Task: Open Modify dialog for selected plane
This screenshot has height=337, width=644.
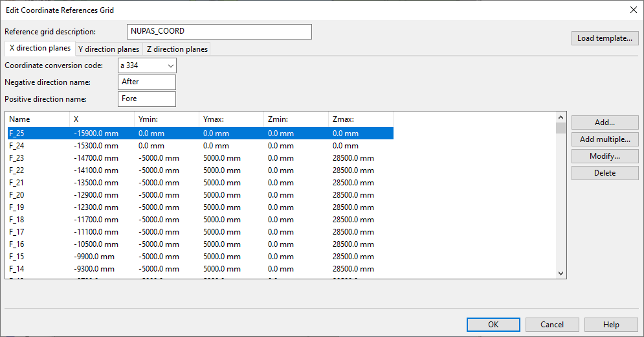Action: pos(605,156)
